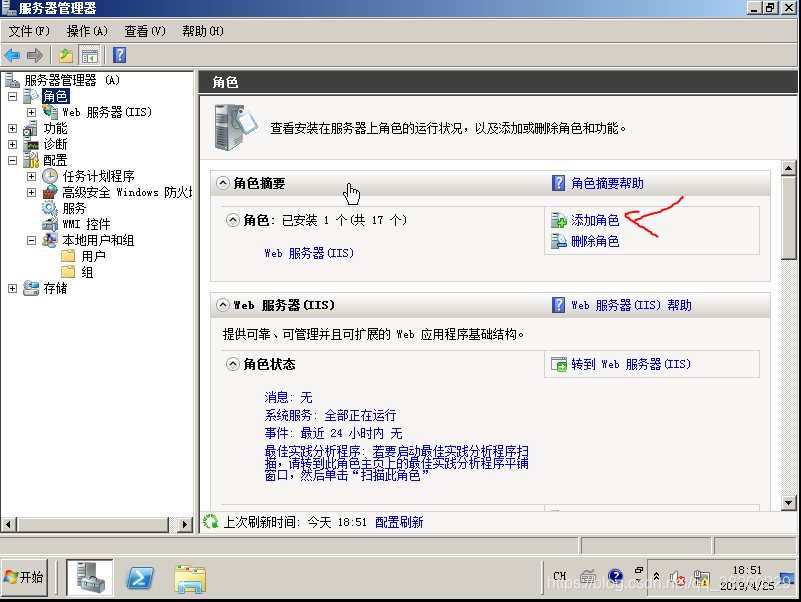Select the 角色 node in the tree
The width and height of the screenshot is (801, 602).
tap(55, 96)
